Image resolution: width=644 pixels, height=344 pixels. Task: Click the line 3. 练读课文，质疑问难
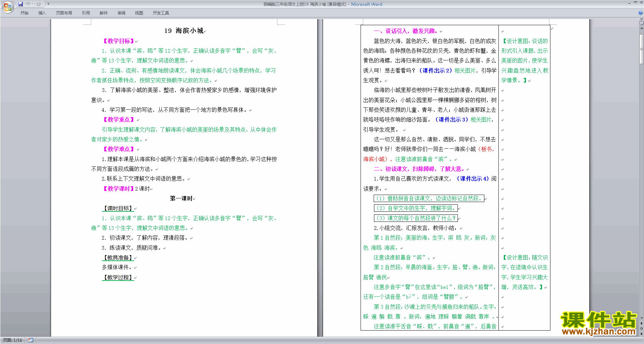click(x=132, y=248)
